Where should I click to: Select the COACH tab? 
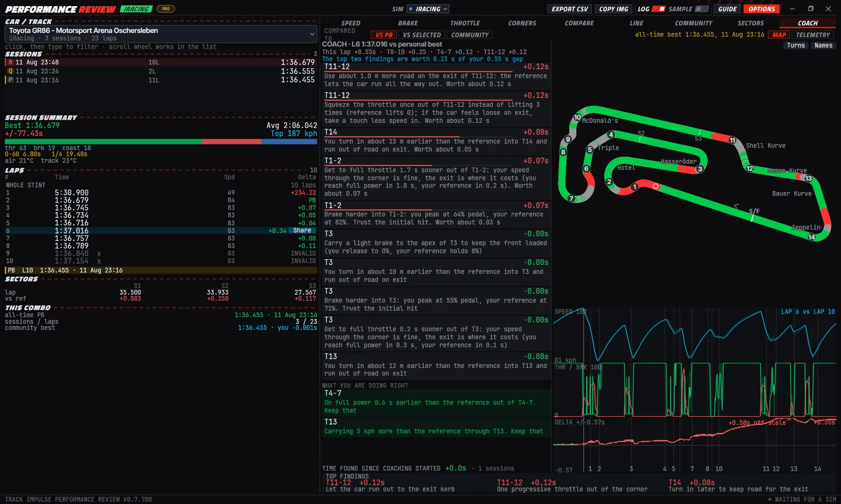coord(808,23)
